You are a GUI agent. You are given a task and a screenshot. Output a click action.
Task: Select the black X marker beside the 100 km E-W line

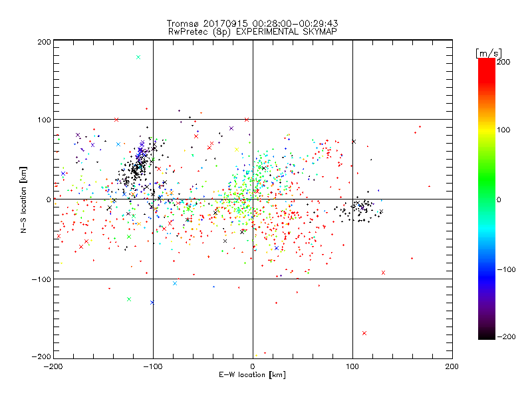[x=354, y=142]
